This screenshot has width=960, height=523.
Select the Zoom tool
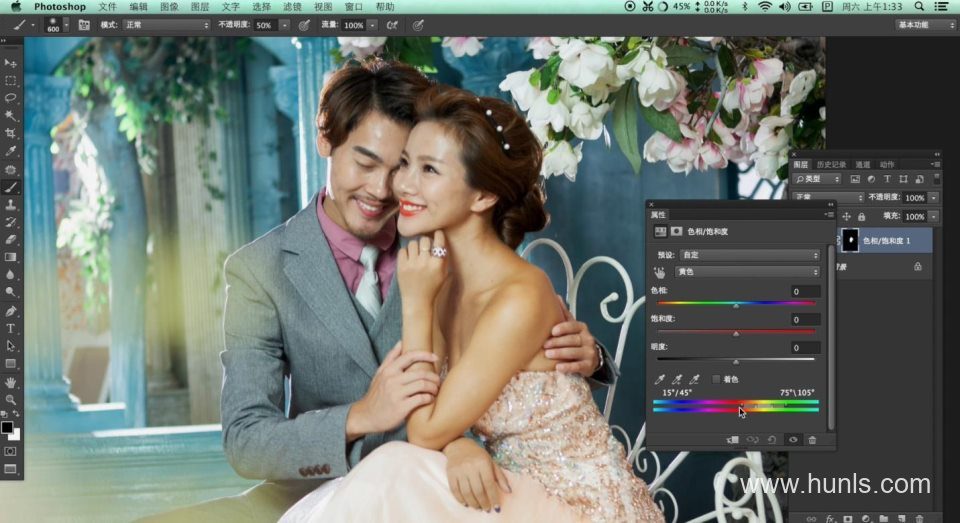(10, 400)
